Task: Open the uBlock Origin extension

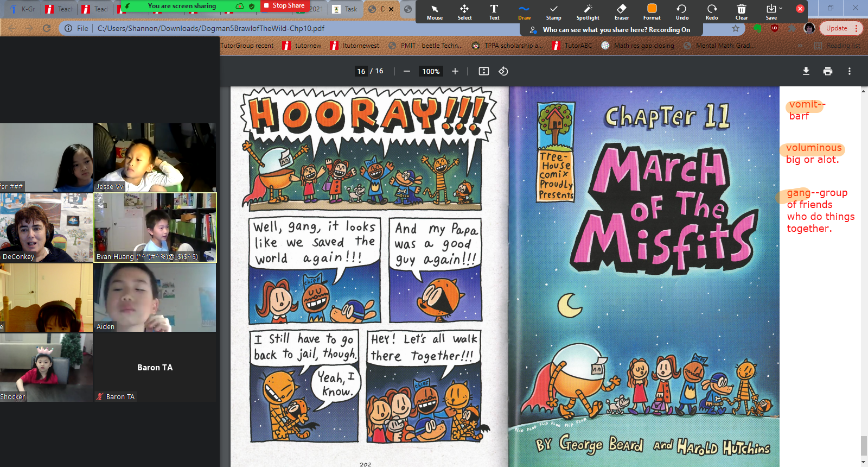Action: click(x=774, y=28)
